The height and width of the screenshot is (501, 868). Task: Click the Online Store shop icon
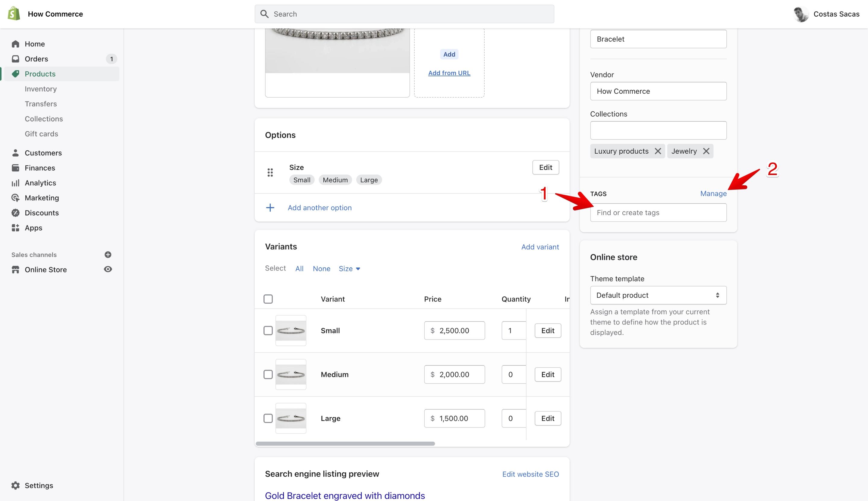pyautogui.click(x=15, y=270)
